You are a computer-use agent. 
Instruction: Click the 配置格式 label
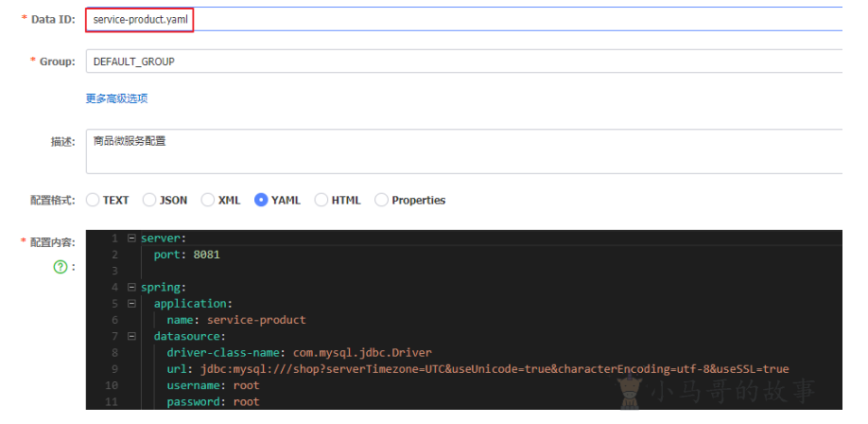coord(53,201)
